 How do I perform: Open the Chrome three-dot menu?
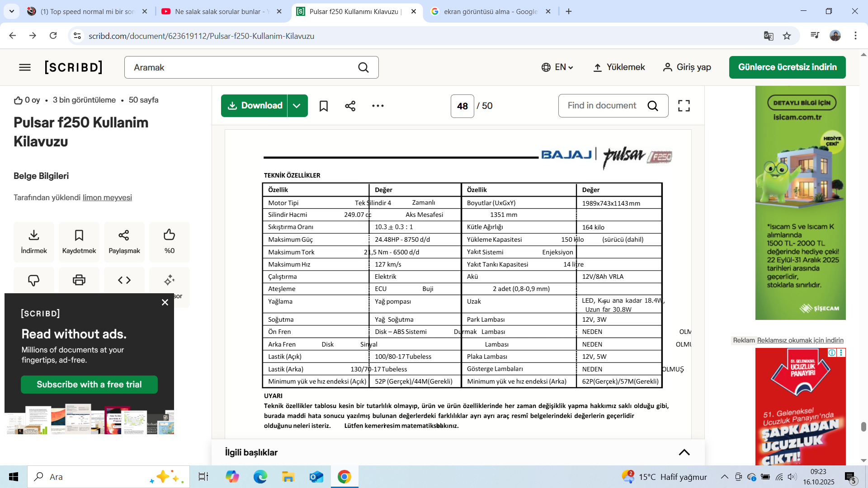pos(855,36)
